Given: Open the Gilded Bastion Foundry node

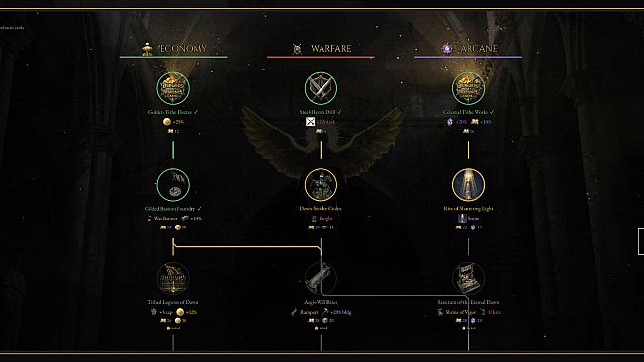Looking at the screenshot, I should point(173,185).
